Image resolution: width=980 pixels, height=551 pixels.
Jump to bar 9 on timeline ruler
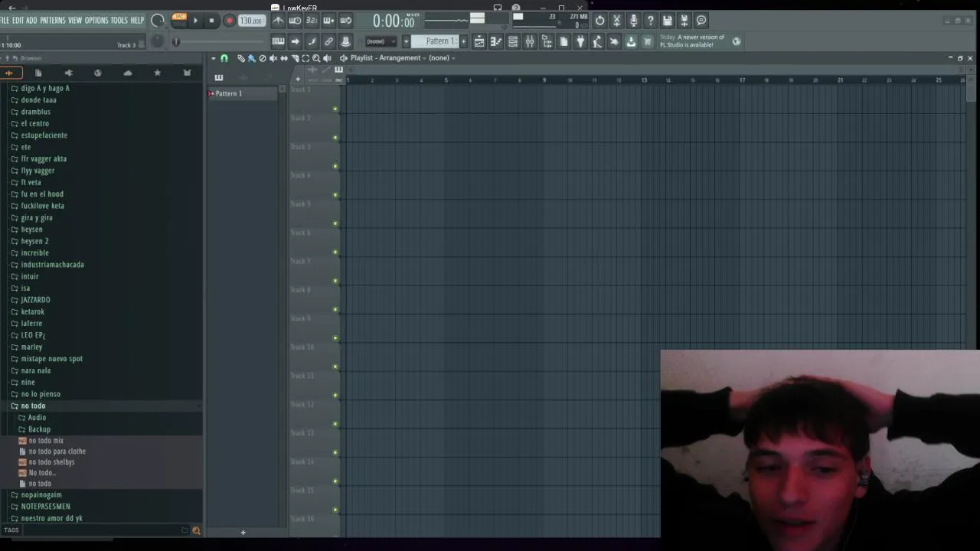pyautogui.click(x=544, y=80)
